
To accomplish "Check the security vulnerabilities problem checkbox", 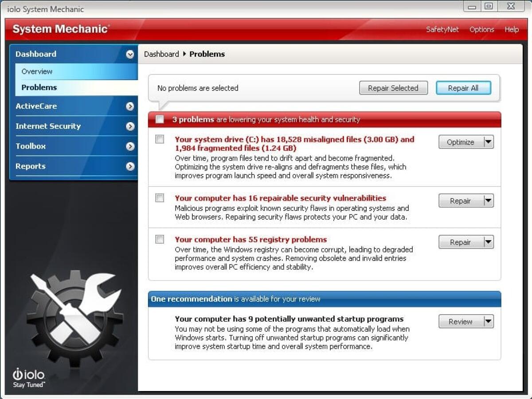I will (x=160, y=198).
